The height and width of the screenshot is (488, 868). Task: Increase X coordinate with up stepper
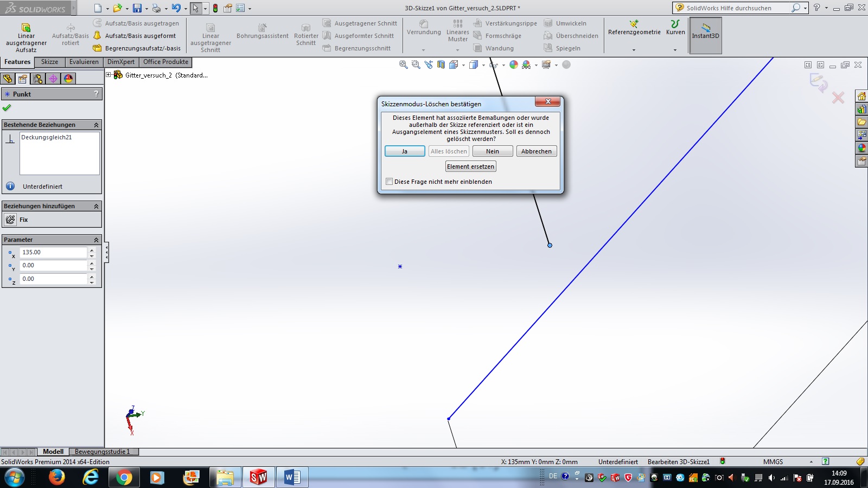(92, 249)
